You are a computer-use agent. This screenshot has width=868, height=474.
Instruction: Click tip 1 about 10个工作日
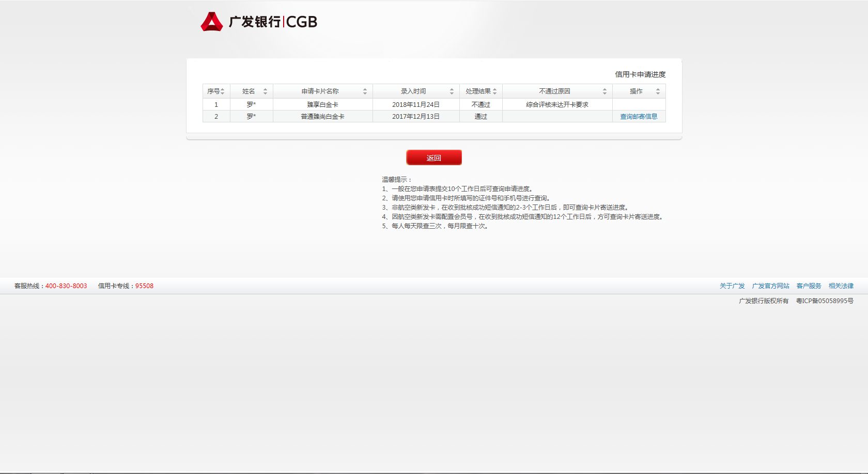coord(458,189)
